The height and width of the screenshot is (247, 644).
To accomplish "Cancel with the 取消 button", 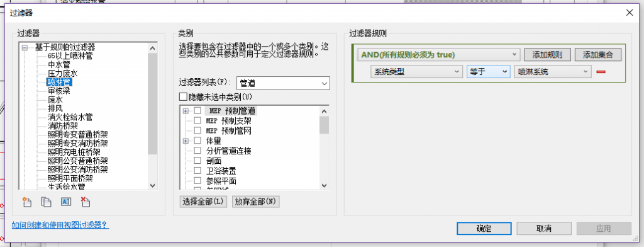I will click(x=544, y=229).
